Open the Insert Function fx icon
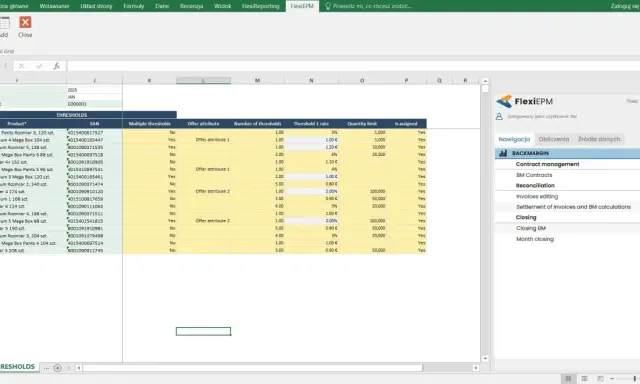This screenshot has height=384, width=640. [57, 66]
